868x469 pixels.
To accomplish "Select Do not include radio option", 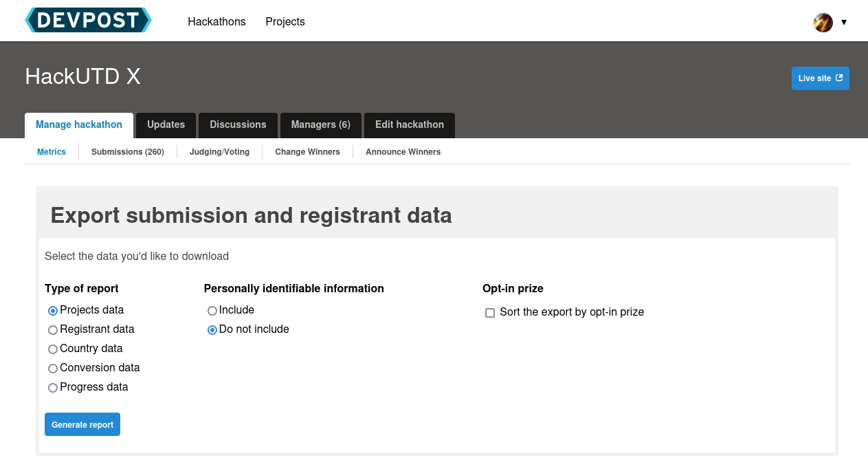I will [x=212, y=330].
